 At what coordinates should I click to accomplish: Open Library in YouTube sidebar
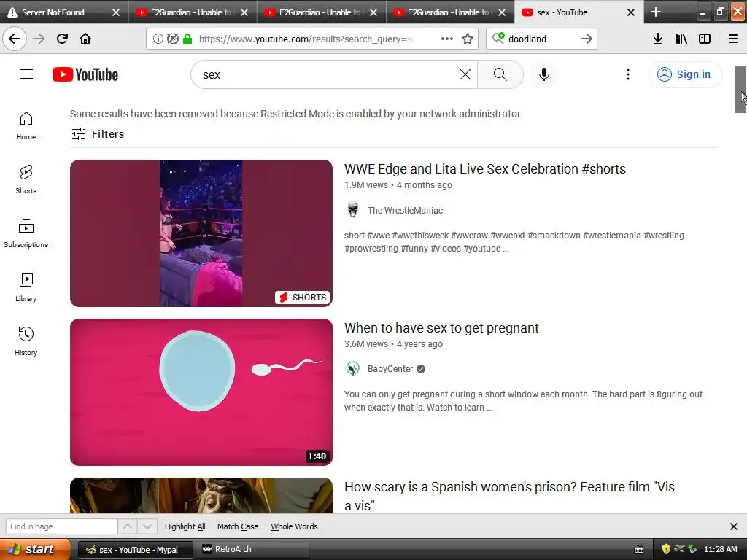pyautogui.click(x=26, y=287)
